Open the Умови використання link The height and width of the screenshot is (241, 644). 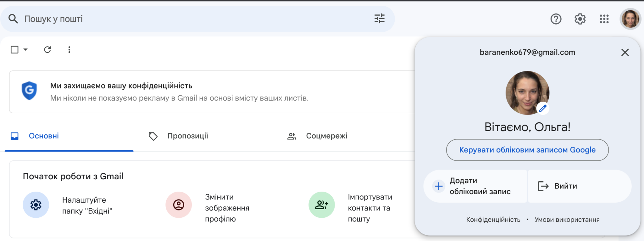pyautogui.click(x=567, y=220)
